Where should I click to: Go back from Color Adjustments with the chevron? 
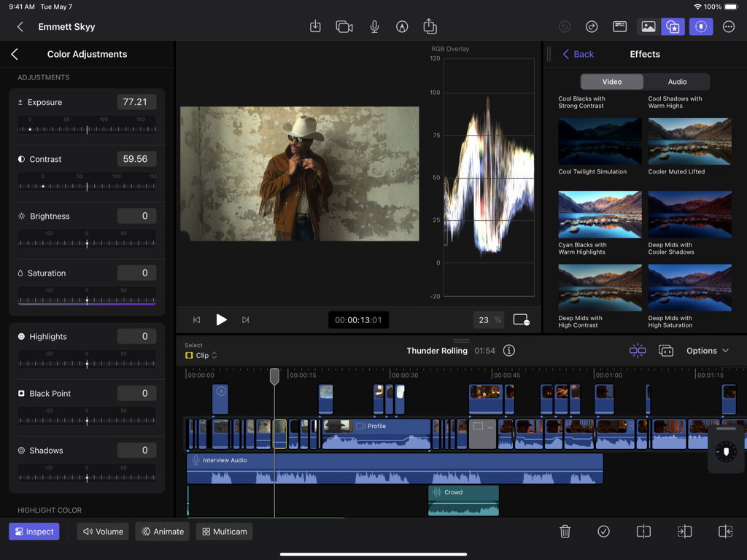(15, 54)
